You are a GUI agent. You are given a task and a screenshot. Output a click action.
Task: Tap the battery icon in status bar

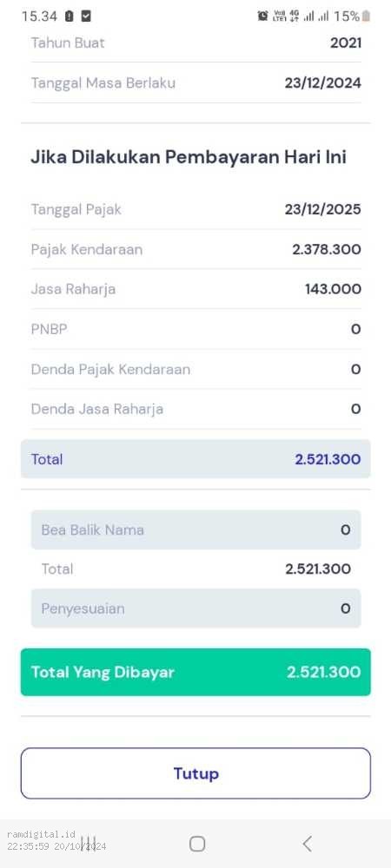point(367,16)
